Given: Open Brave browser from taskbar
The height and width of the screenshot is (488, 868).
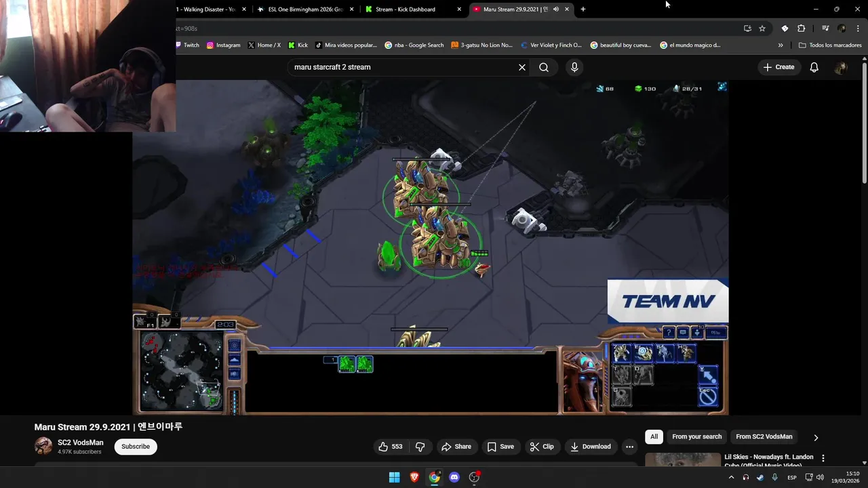Looking at the screenshot, I should click(414, 477).
